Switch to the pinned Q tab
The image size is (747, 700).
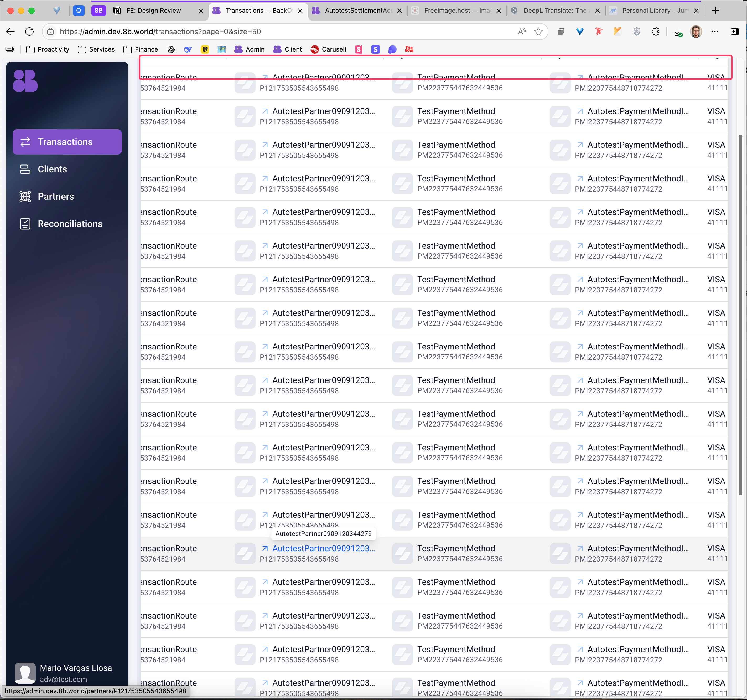(x=79, y=11)
